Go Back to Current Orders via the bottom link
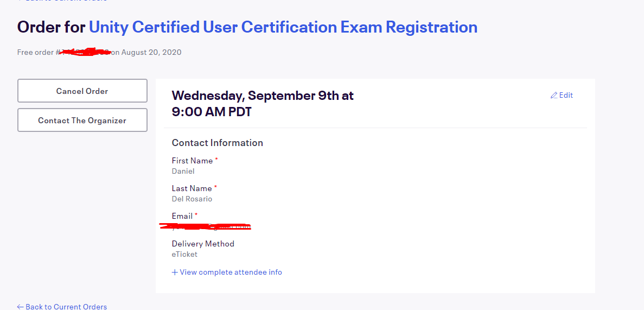 pos(62,307)
